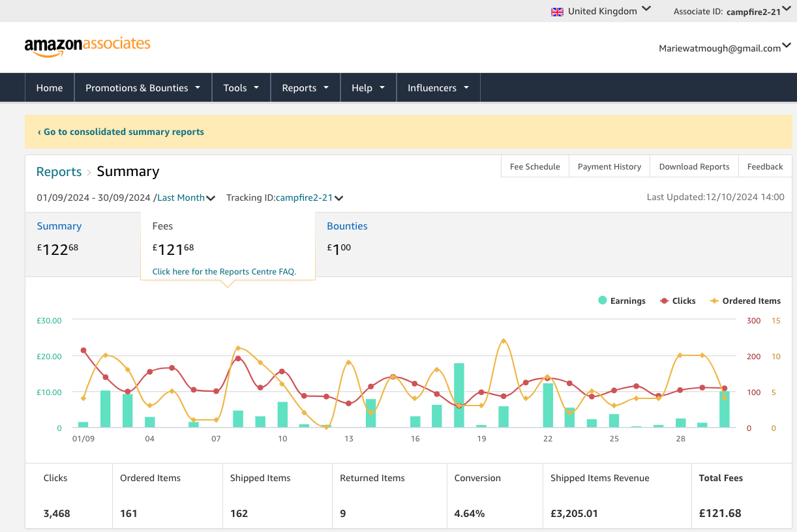The height and width of the screenshot is (532, 797).
Task: Expand the Last Month date range dropdown
Action: (187, 198)
